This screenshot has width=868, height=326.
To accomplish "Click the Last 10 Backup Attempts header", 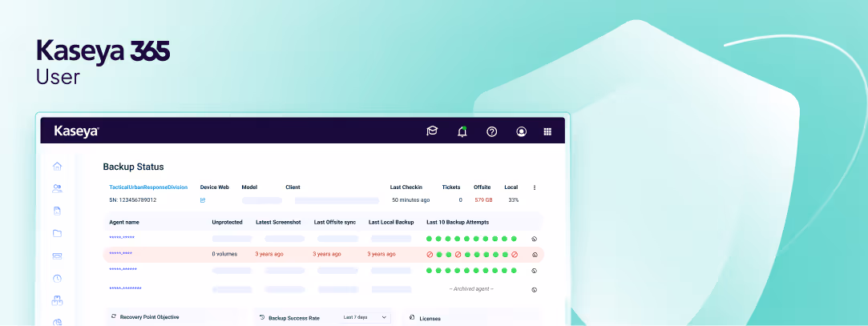I will (x=458, y=222).
